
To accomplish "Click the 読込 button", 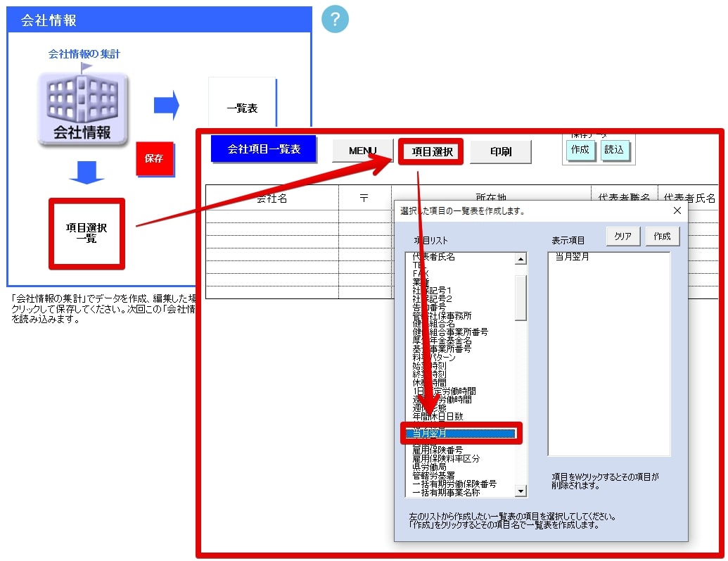I will coord(614,150).
